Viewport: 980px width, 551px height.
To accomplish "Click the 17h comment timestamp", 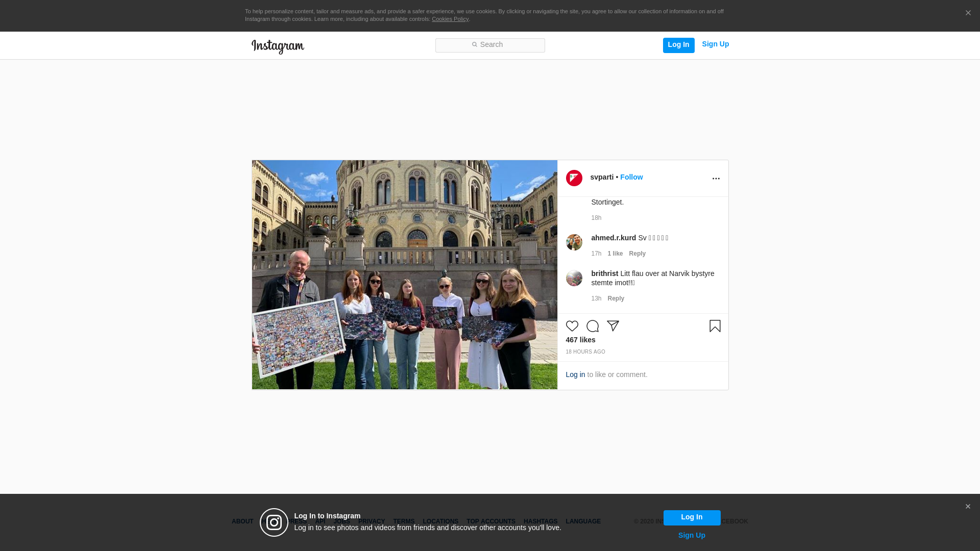I will click(596, 254).
